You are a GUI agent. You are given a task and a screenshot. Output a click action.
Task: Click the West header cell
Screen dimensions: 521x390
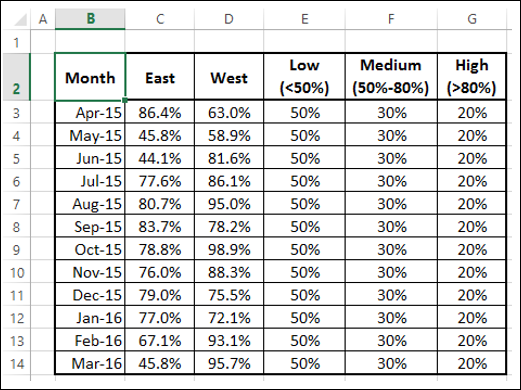pos(229,77)
